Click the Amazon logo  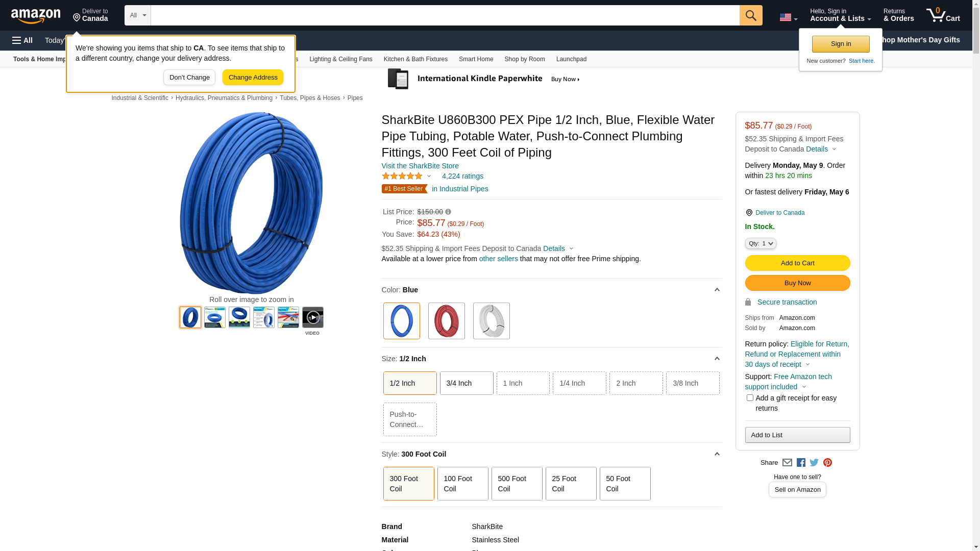[36, 16]
